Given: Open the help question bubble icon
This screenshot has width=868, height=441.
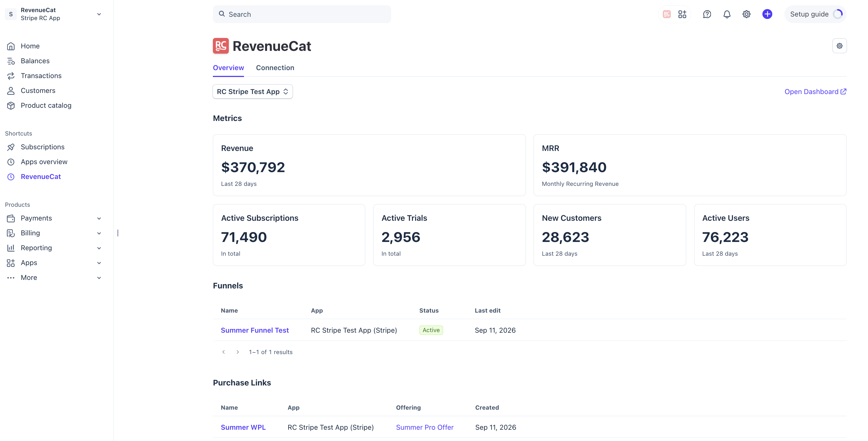Looking at the screenshot, I should [707, 14].
